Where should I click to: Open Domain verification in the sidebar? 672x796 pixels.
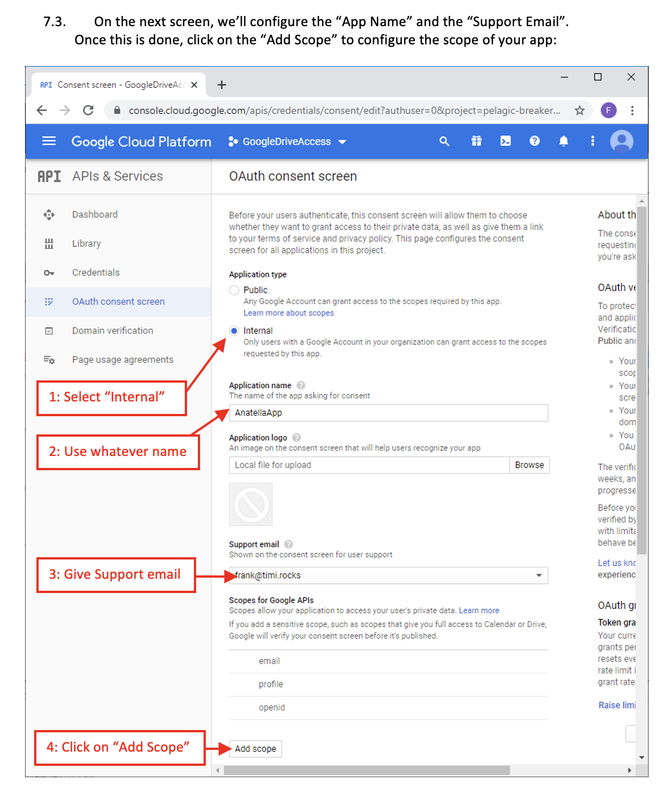(113, 330)
